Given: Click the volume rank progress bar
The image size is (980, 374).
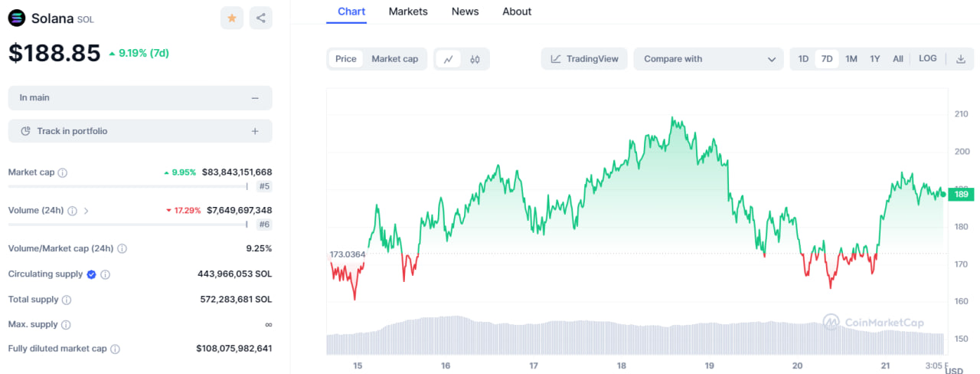Looking at the screenshot, I should (x=129, y=225).
